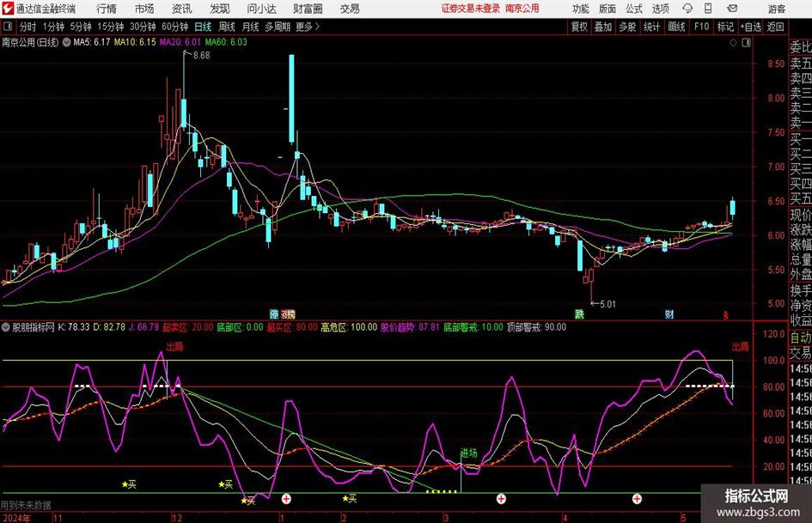Open the 交易 menu
812x523 pixels.
tap(350, 9)
